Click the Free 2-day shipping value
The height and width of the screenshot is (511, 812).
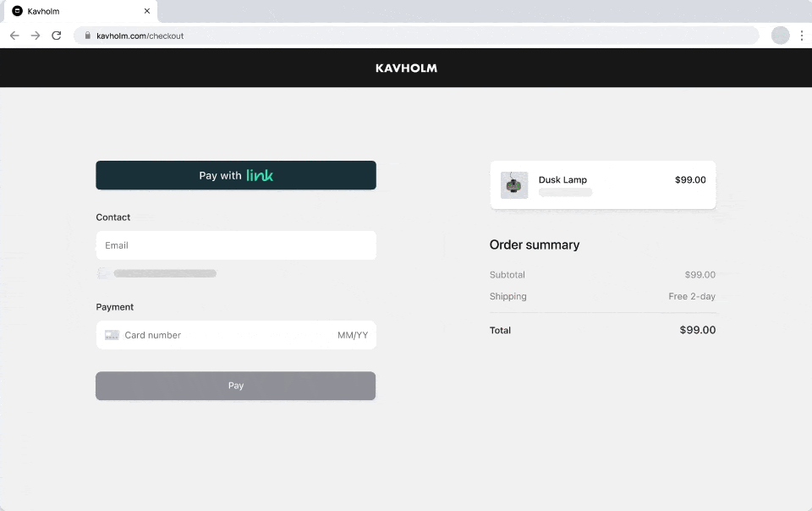(x=692, y=296)
